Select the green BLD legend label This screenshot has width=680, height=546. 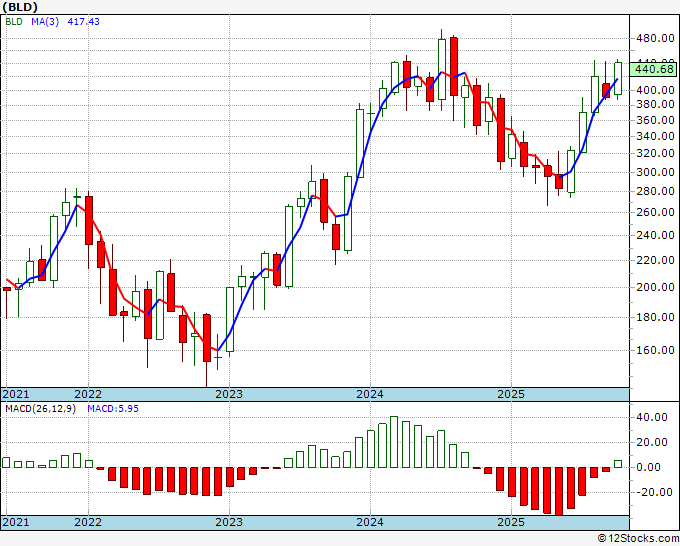[14, 21]
